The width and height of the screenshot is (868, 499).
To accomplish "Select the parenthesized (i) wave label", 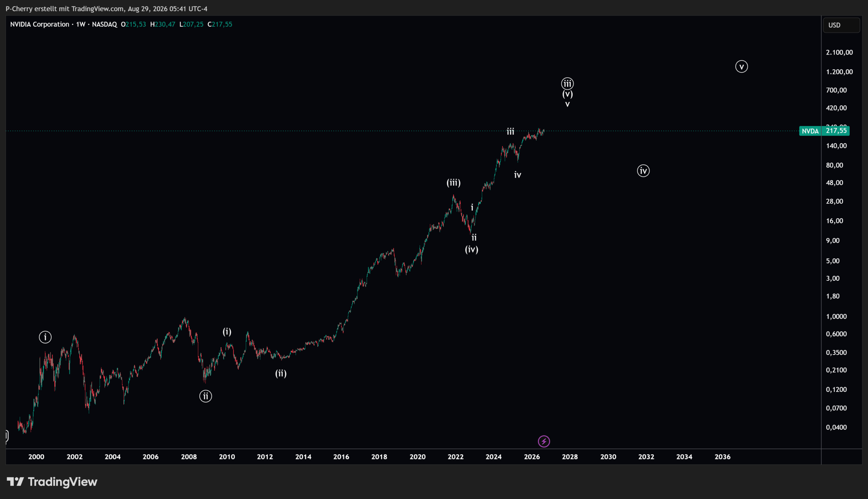I will click(x=227, y=332).
